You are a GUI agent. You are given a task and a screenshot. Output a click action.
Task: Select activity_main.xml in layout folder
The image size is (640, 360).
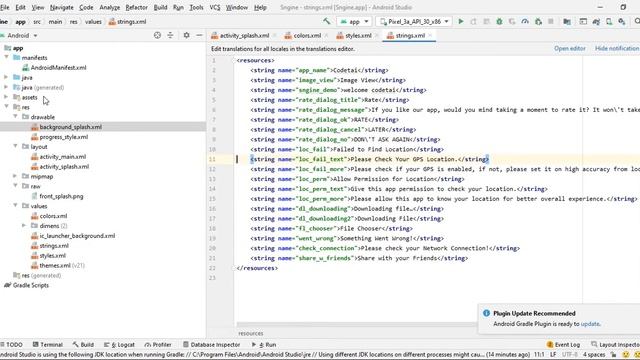(62, 156)
